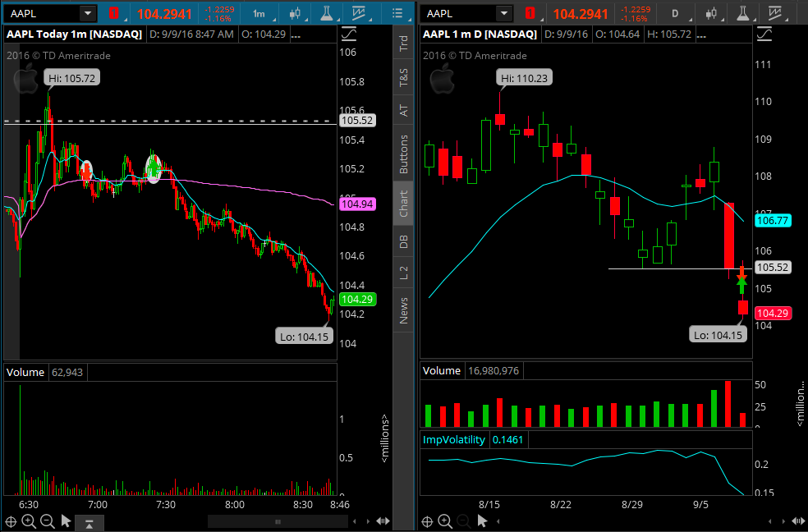Click the expand time axis arrows under right chart

(x=799, y=521)
